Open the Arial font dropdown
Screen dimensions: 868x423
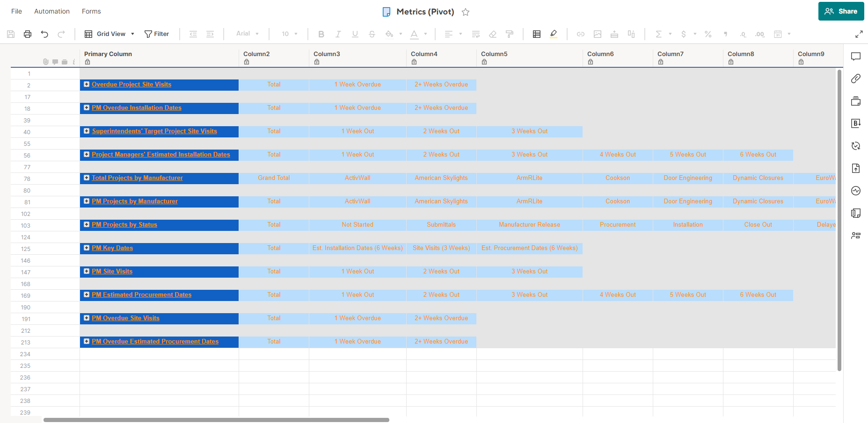click(248, 34)
